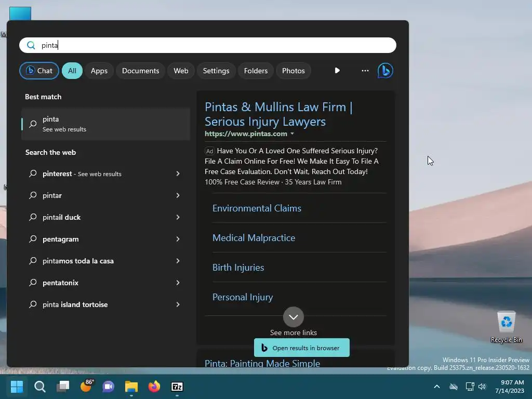Screen dimensions: 532x399
Task: Expand the pintar suggestion arrow
Action: (x=178, y=195)
